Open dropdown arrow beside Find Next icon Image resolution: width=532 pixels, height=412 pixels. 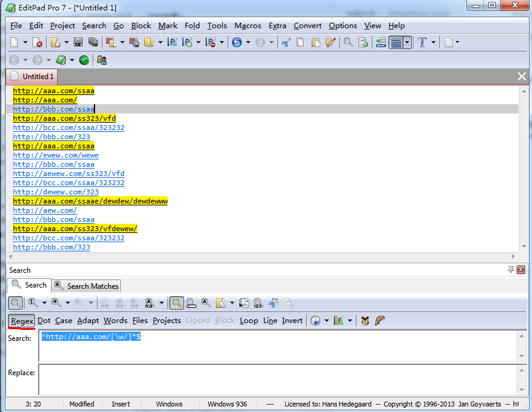pos(67,302)
